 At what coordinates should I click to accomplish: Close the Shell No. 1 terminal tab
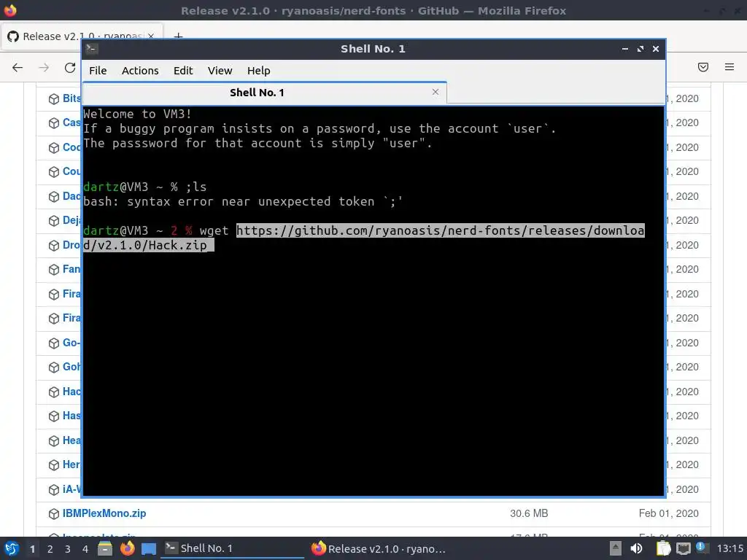(x=435, y=92)
